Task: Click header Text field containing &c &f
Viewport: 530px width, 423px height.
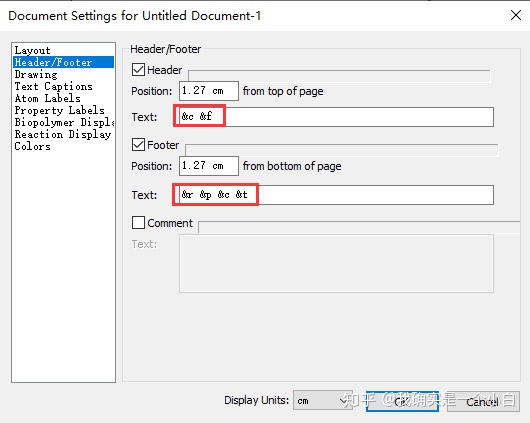Action: point(336,117)
